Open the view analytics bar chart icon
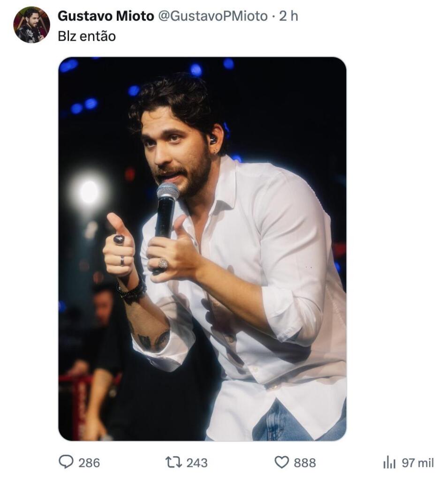 click(x=389, y=462)
